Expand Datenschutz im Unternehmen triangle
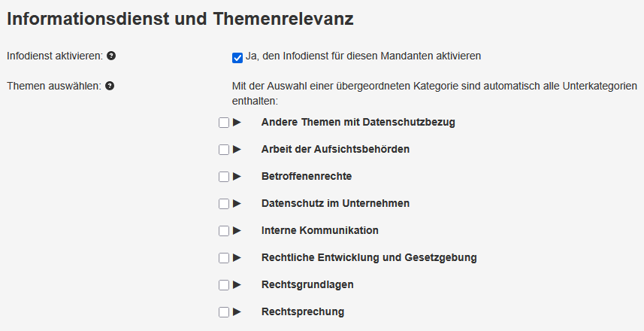Screen dimensions: 644x331 point(237,203)
